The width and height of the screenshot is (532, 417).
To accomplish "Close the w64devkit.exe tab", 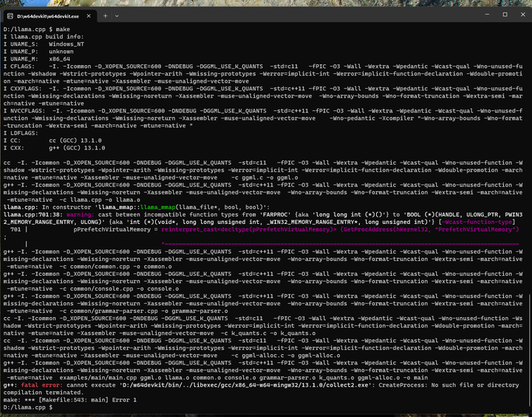I will pyautogui.click(x=89, y=16).
